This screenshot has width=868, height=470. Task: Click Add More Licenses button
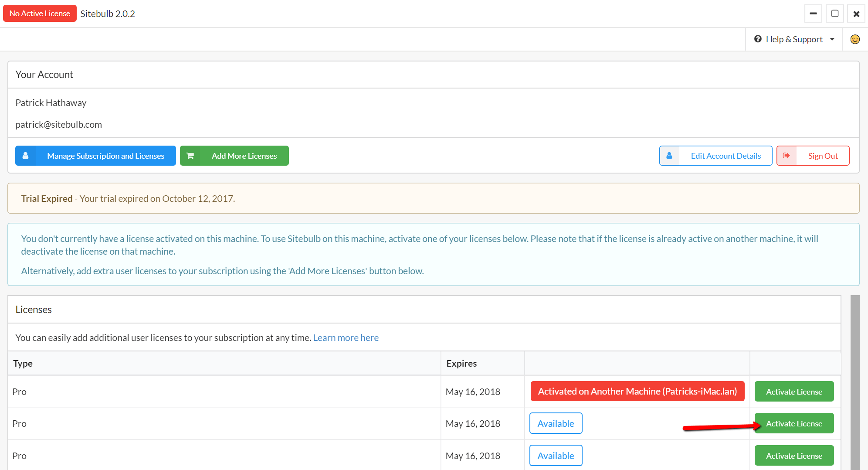pos(234,156)
